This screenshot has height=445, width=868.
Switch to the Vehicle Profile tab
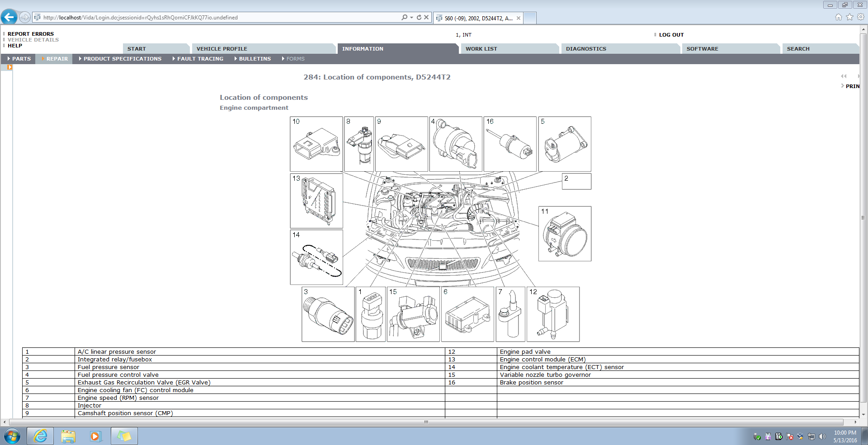click(x=222, y=49)
